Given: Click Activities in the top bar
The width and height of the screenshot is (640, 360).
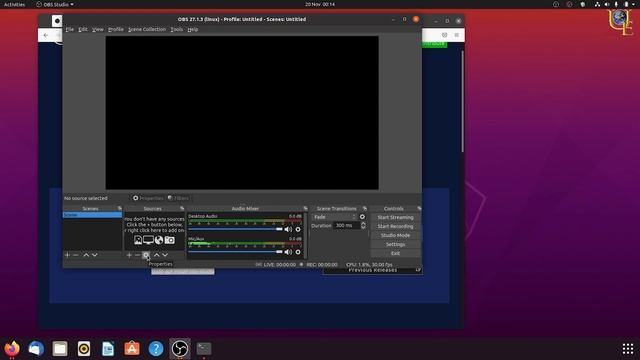Looking at the screenshot, I should click(14, 4).
